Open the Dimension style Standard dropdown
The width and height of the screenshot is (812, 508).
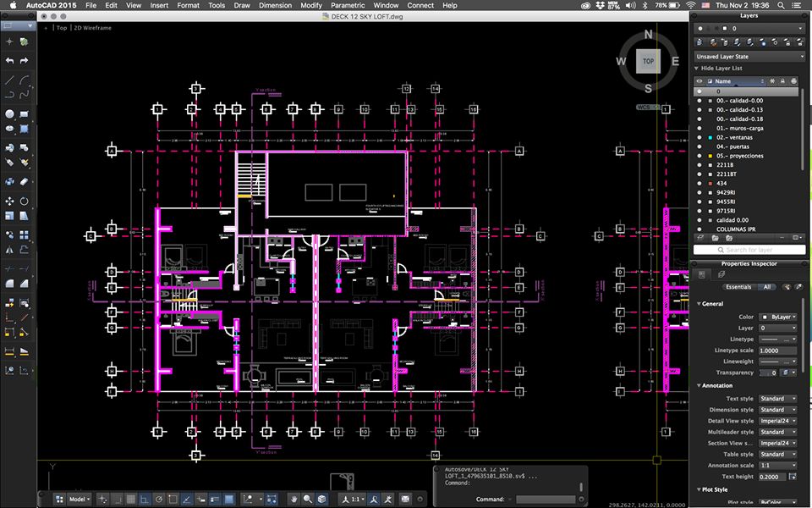point(777,410)
